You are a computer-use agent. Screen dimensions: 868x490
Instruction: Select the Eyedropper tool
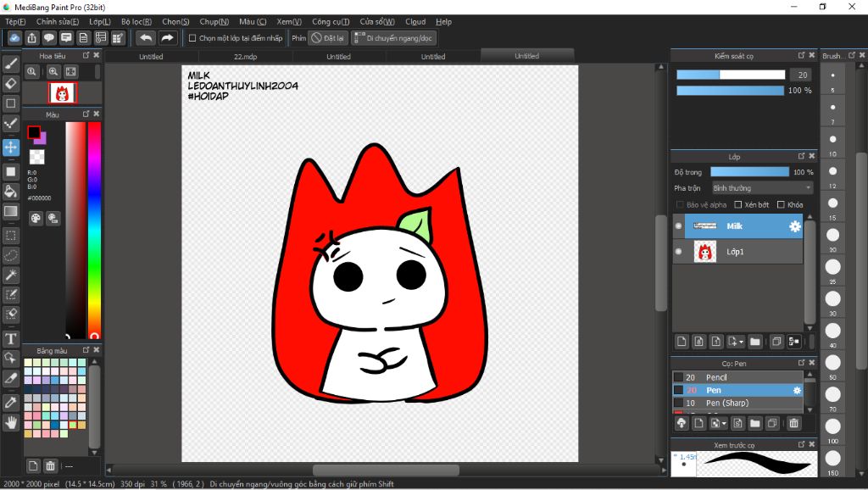click(x=10, y=403)
